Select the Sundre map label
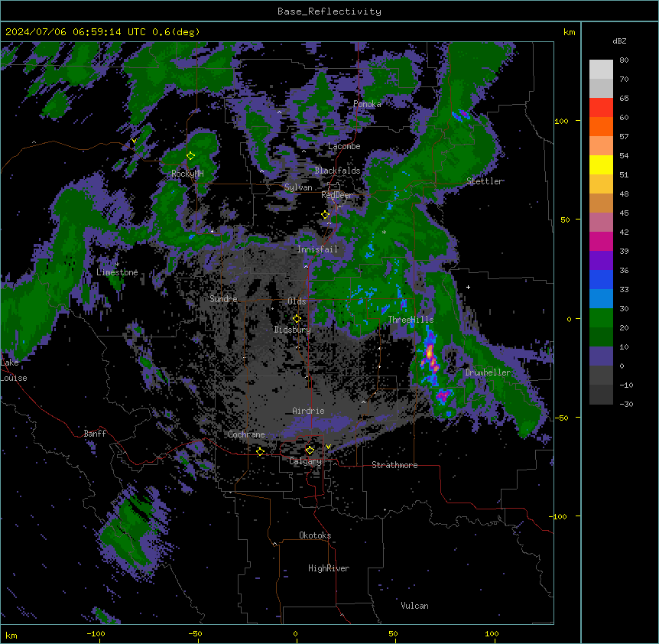Viewport: 659px width, 644px height. (x=223, y=299)
